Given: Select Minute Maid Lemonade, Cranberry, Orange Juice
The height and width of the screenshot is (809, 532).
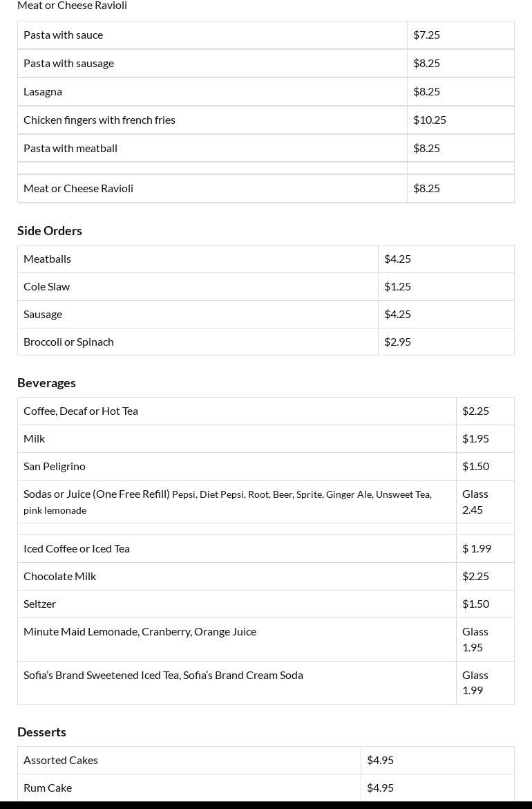Looking at the screenshot, I should pos(140,631).
